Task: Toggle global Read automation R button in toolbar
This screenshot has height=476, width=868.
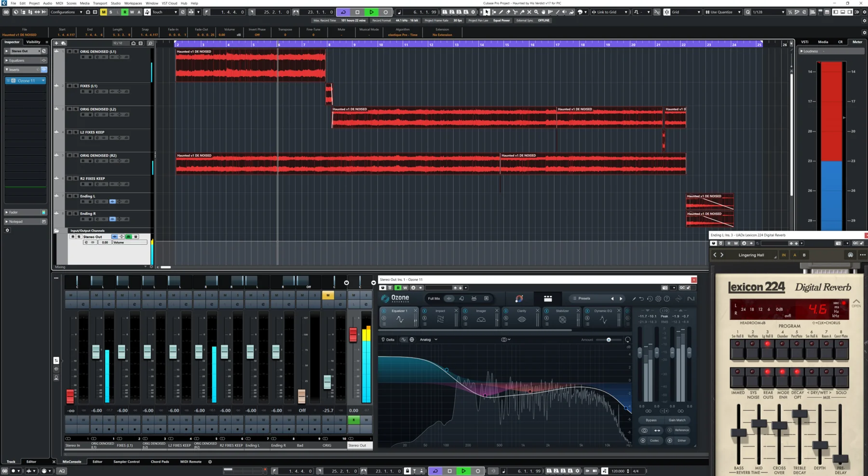Action: tap(125, 12)
